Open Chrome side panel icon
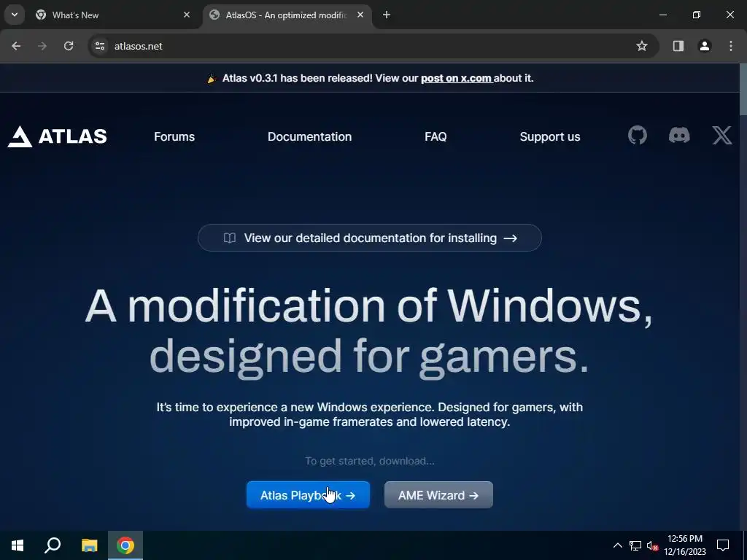The image size is (747, 560). click(x=678, y=46)
